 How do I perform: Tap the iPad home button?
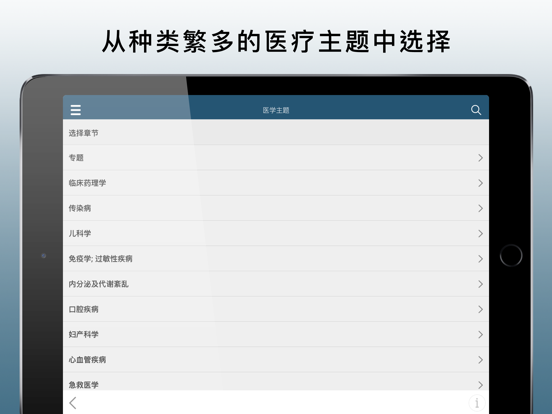(x=511, y=256)
